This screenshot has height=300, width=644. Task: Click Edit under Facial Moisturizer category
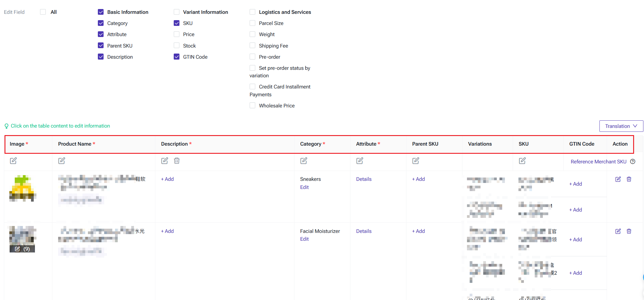point(304,239)
